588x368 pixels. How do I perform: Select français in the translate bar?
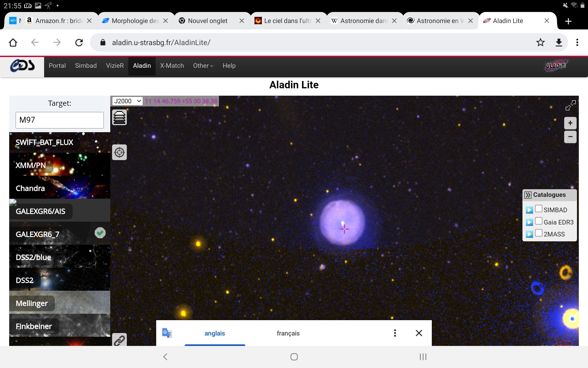[288, 333]
